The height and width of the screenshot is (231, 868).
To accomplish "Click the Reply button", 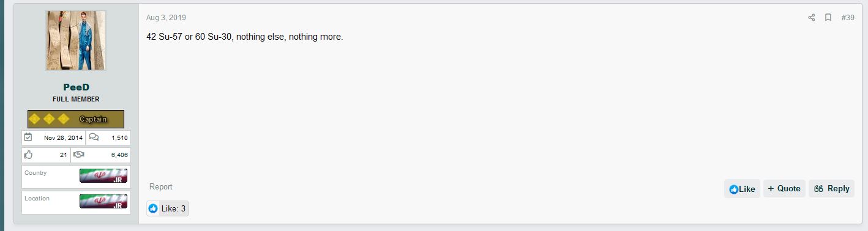I will point(831,189).
